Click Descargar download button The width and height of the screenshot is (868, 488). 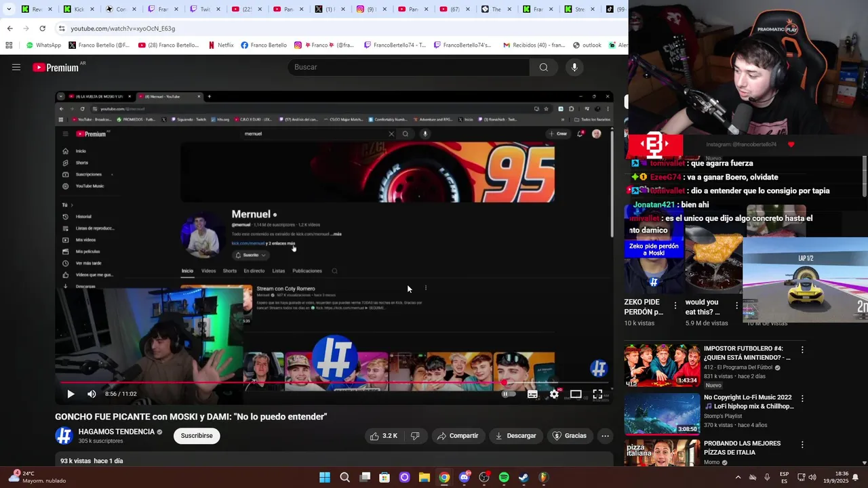coord(516,436)
